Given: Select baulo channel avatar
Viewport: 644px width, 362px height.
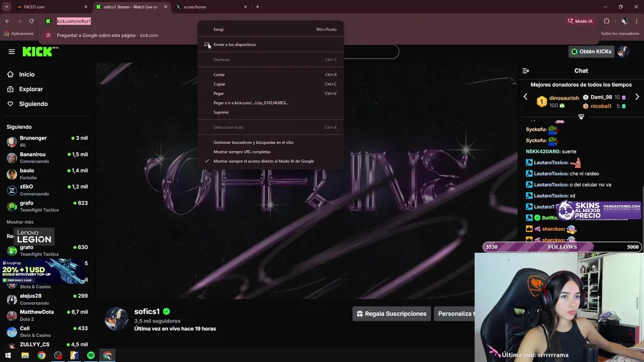Looking at the screenshot, I should [12, 174].
